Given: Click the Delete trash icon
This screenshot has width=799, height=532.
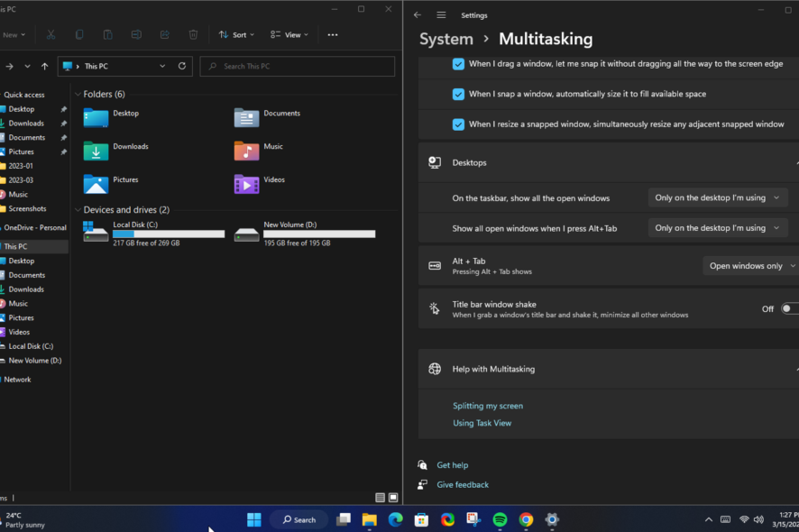Looking at the screenshot, I should (x=193, y=34).
